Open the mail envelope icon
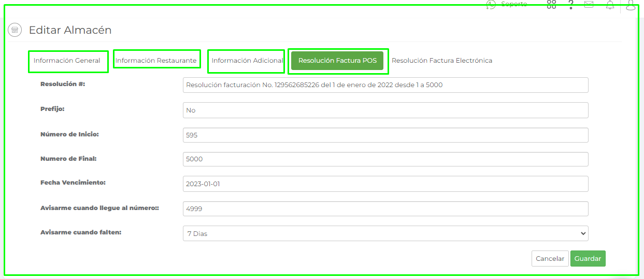The width and height of the screenshot is (644, 279). click(589, 5)
